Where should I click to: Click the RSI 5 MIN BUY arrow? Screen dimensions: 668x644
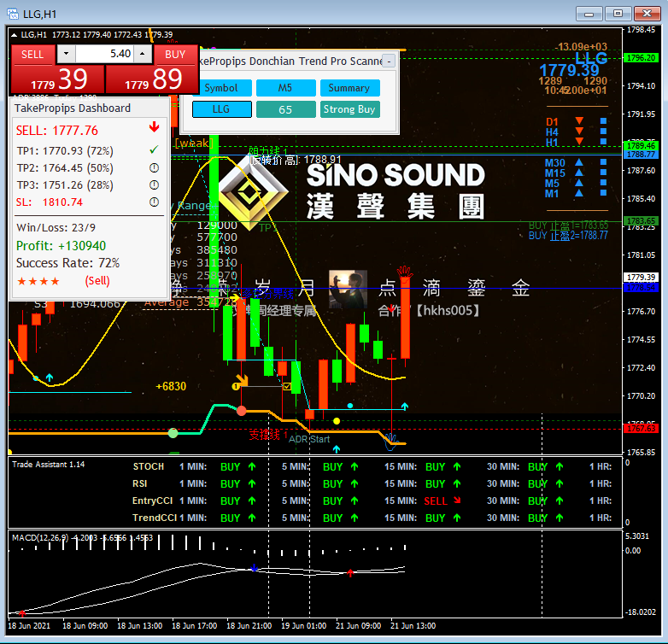point(355,483)
